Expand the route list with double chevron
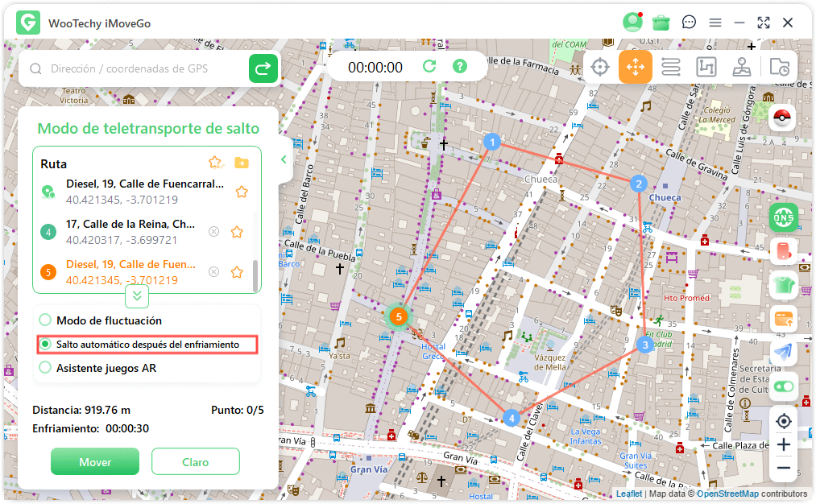816x504 pixels. tap(137, 295)
